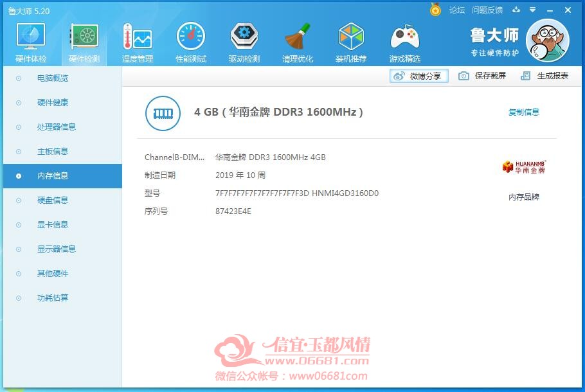Open 游戏精选 gamepad icon
The image size is (585, 392).
(x=405, y=42)
